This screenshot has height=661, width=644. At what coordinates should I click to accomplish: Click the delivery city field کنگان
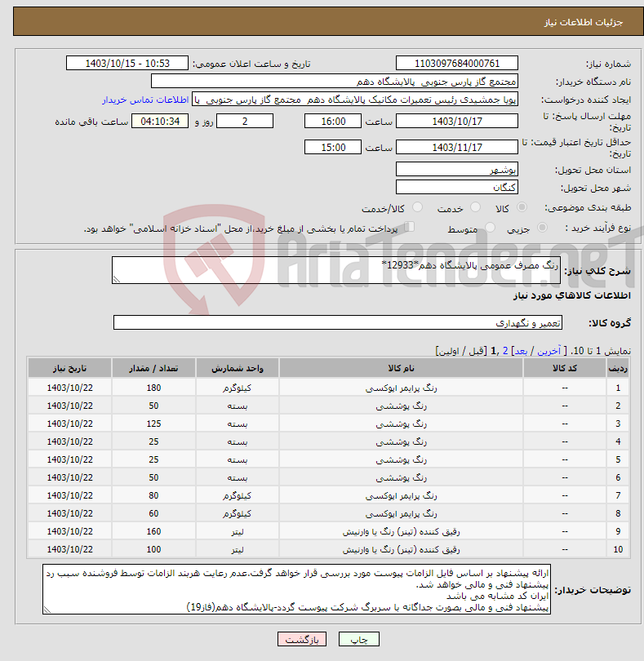click(457, 187)
